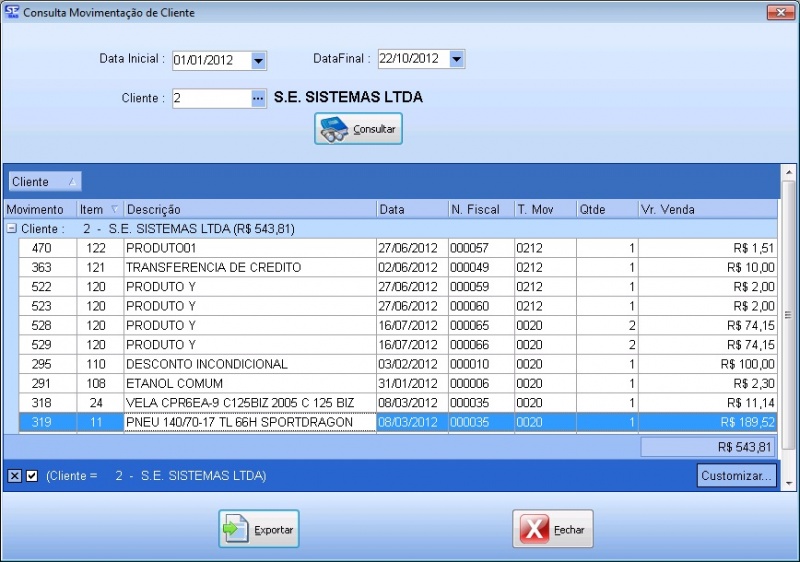
Task: Open client lookup ellipsis button
Action: pos(258,98)
